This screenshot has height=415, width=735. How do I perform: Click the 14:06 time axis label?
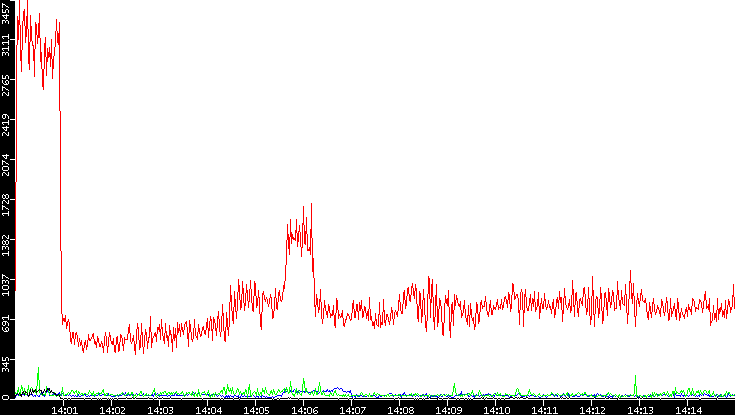[x=303, y=409]
